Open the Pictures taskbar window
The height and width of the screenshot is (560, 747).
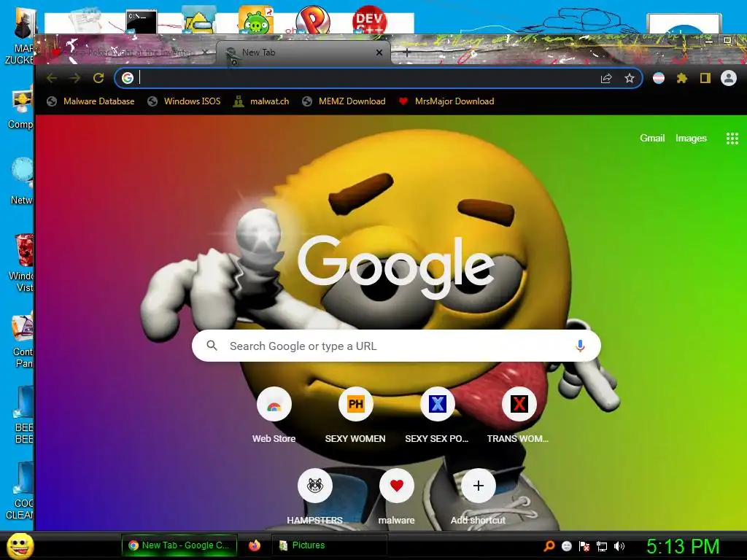coord(329,545)
